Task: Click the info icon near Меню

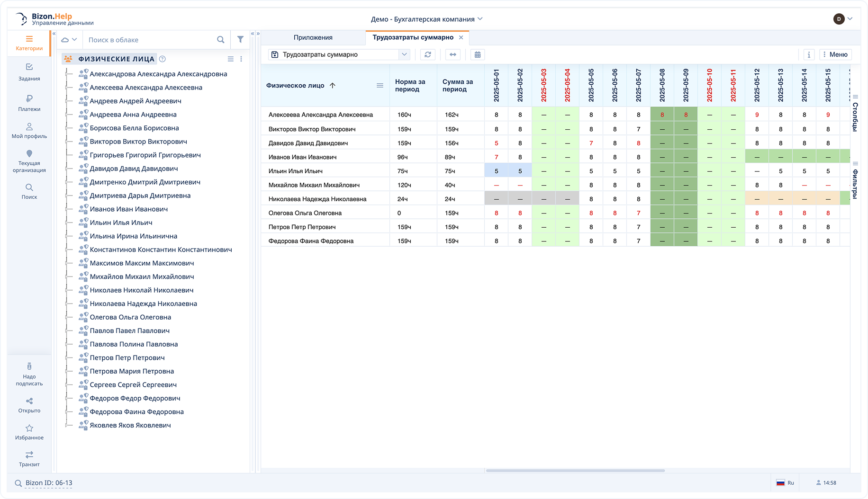Action: (x=808, y=54)
